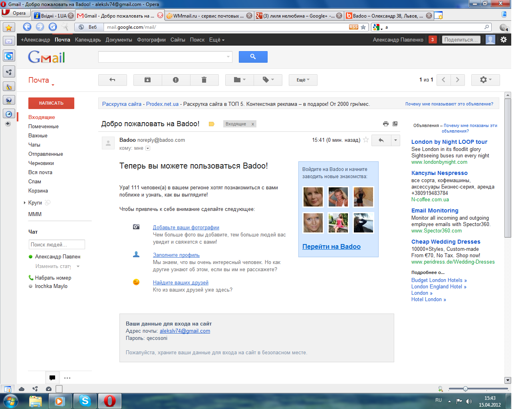Open chat with Irochka Maylo
Image resolution: width=532 pixels, height=409 pixels.
[51, 286]
